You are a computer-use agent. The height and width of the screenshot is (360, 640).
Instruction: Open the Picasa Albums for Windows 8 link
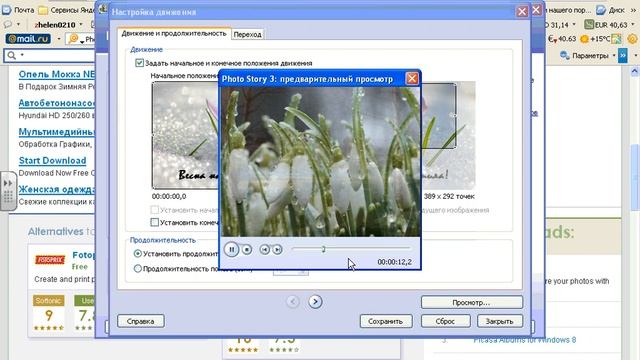click(x=524, y=340)
